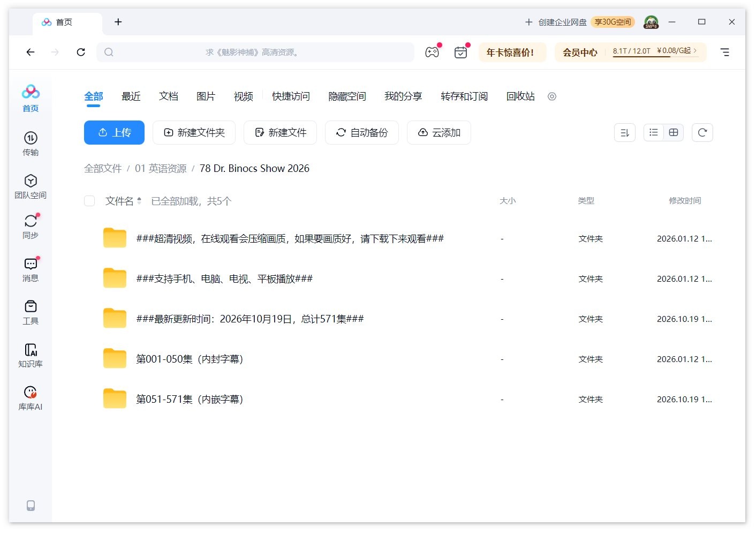Switch to the 最近 tab
This screenshot has width=756, height=534.
[x=131, y=96]
